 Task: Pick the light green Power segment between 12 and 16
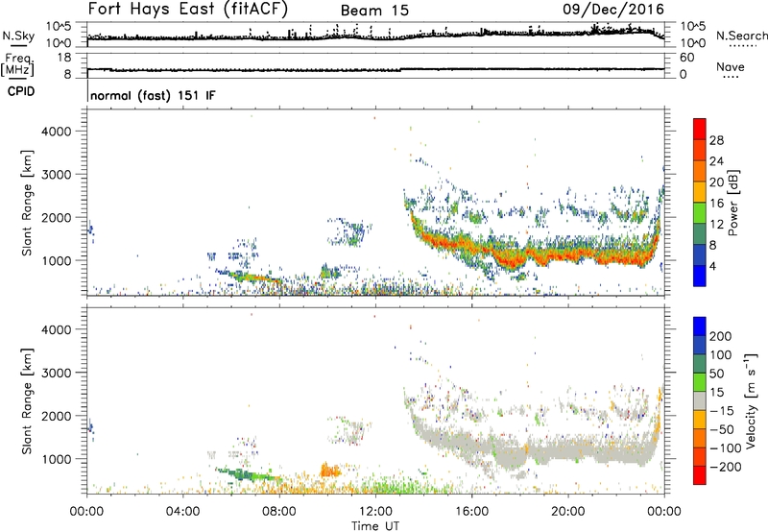[700, 213]
